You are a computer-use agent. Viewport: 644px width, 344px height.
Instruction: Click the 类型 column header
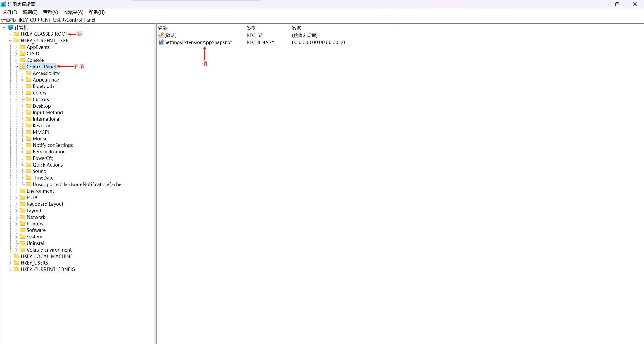coord(251,28)
